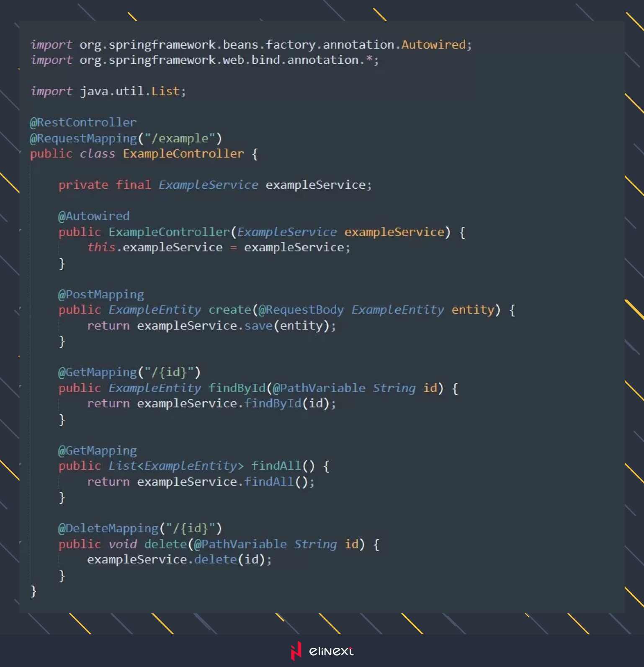Click List in the java.util import
The image size is (644, 667).
[165, 91]
